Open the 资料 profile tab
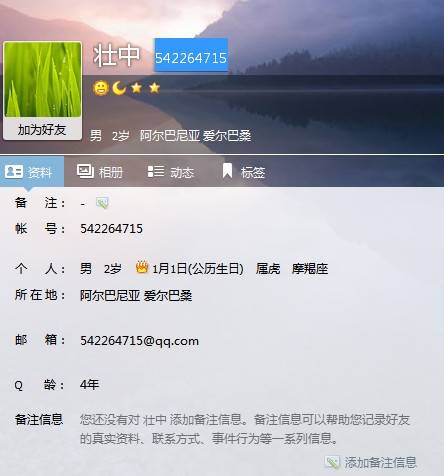This screenshot has width=444, height=476. (32, 172)
